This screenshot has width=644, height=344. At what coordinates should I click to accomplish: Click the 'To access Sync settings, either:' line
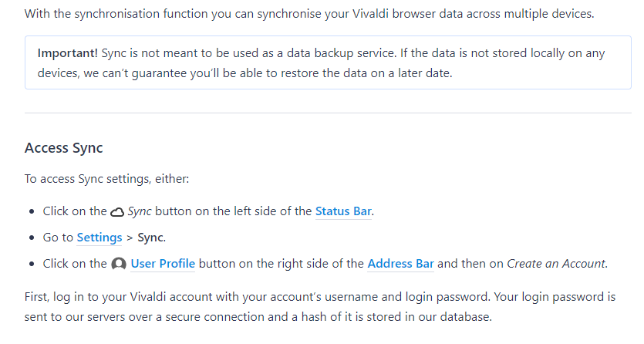point(106,179)
